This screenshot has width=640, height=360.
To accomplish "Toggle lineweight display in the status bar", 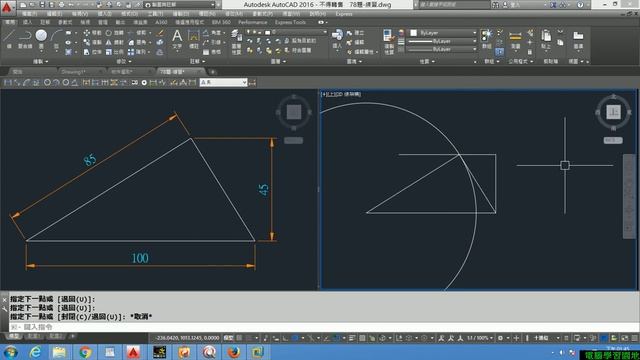I will (352, 338).
